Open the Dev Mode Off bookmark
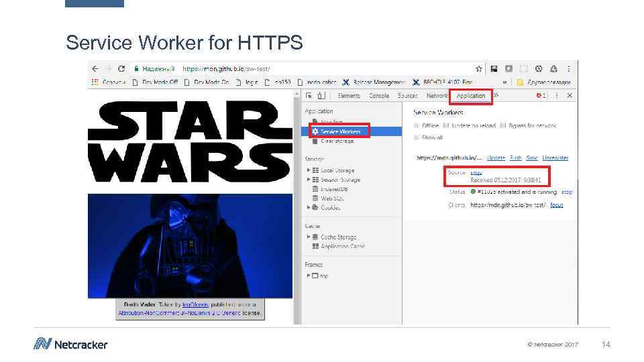This screenshot has height=362, width=644. click(x=156, y=82)
